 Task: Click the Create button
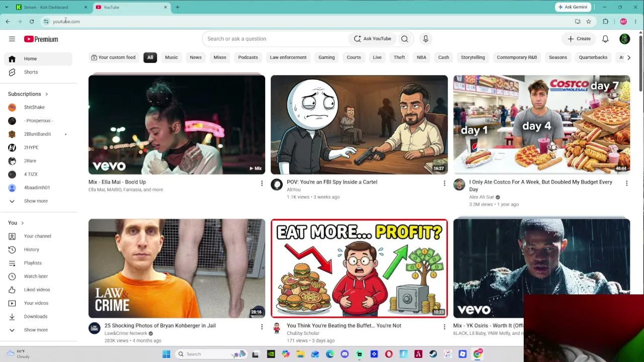pyautogui.click(x=579, y=39)
